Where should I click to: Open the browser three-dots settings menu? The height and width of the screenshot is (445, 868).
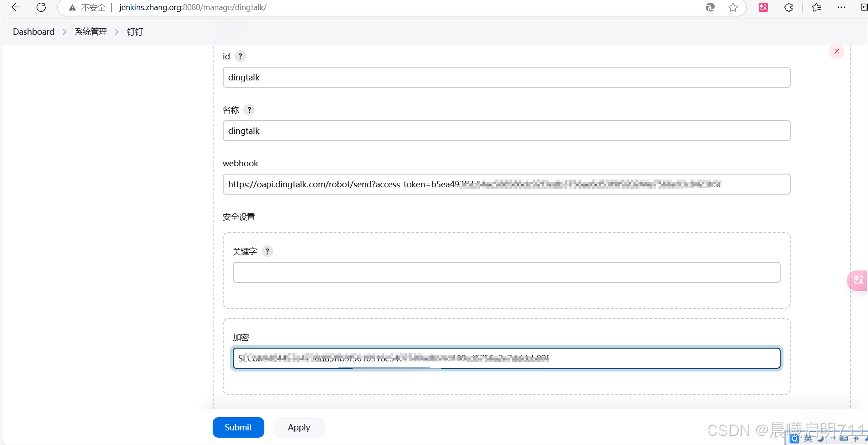tap(841, 7)
